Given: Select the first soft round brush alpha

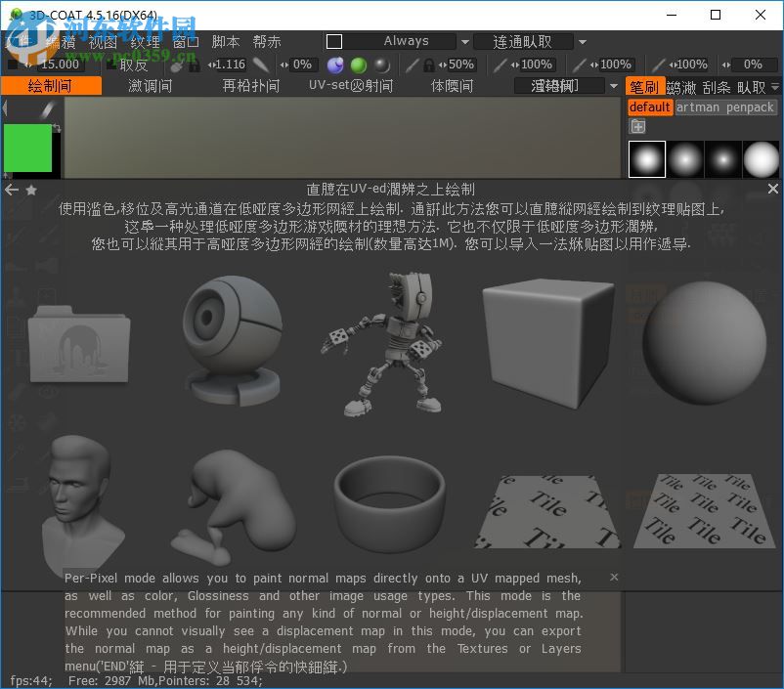Looking at the screenshot, I should point(646,159).
